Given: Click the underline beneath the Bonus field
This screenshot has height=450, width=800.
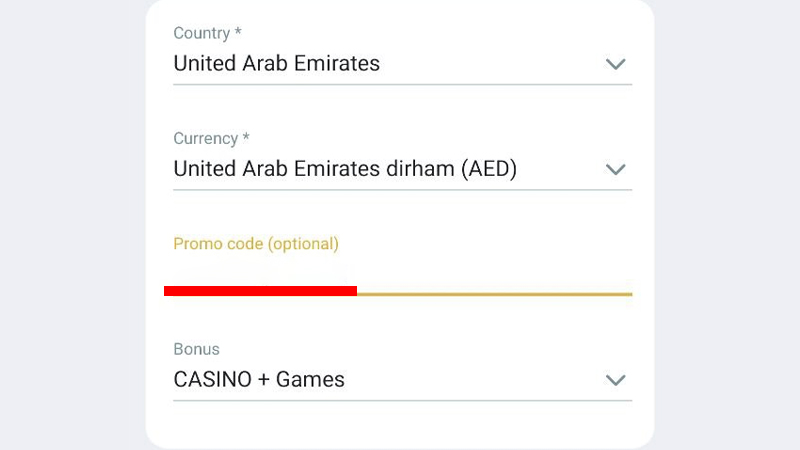Looking at the screenshot, I should 402,400.
